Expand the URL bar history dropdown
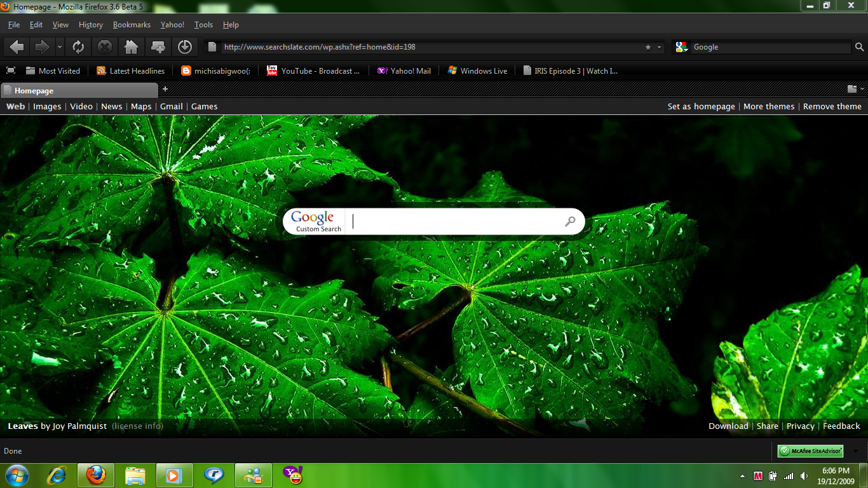The width and height of the screenshot is (868, 488). 660,47
